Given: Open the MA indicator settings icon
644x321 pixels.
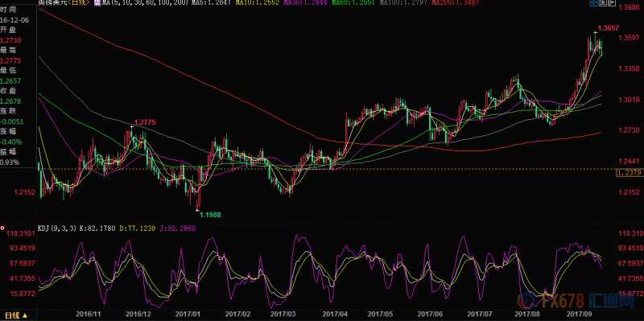Looking at the screenshot, I should [97, 2].
